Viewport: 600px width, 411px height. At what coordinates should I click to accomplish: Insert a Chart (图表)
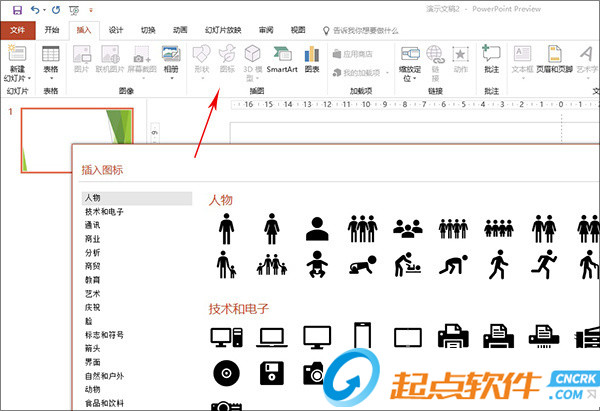click(312, 59)
